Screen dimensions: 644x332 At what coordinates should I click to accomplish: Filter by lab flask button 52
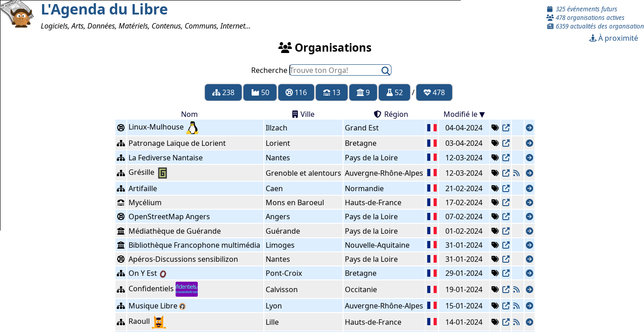click(394, 92)
